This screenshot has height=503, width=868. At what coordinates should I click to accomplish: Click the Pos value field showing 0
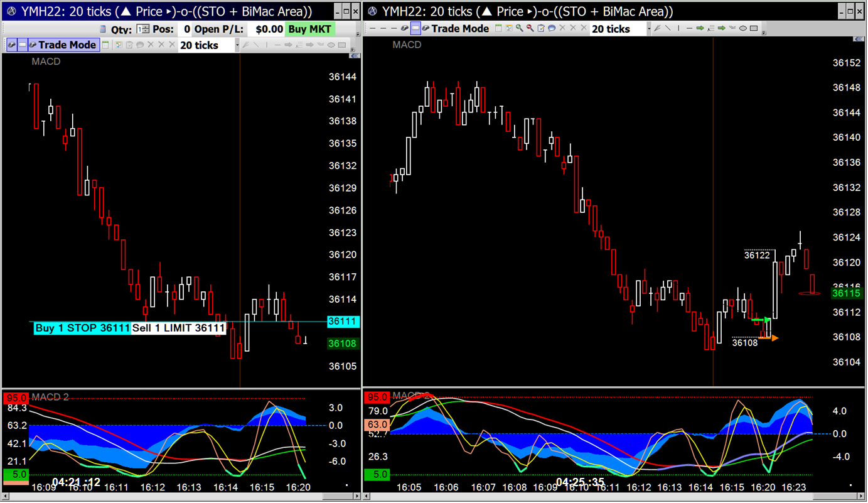pos(185,29)
